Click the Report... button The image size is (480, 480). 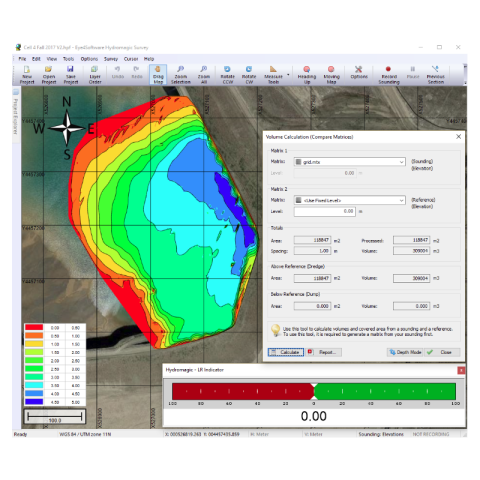coord(324,352)
